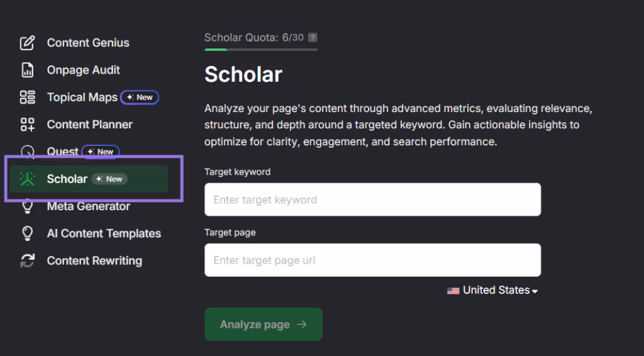Open the Content Genius menu item
The width and height of the screenshot is (644, 356).
coord(88,43)
